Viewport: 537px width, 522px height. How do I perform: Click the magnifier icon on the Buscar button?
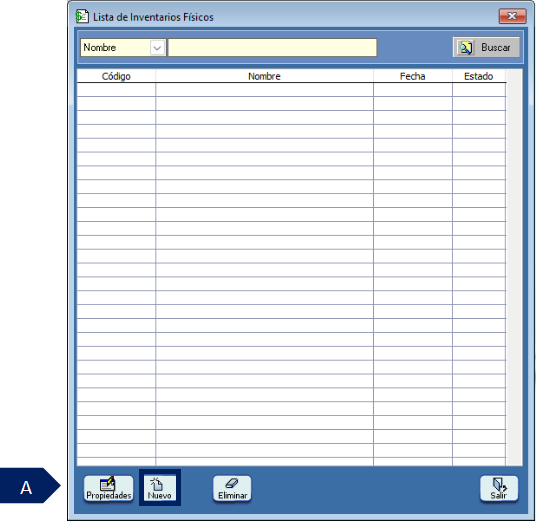466,48
